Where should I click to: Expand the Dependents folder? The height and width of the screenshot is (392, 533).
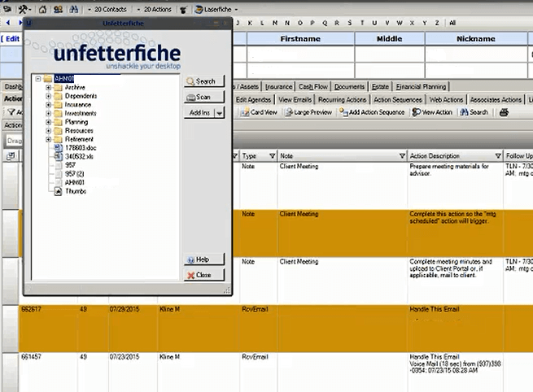[x=48, y=96]
